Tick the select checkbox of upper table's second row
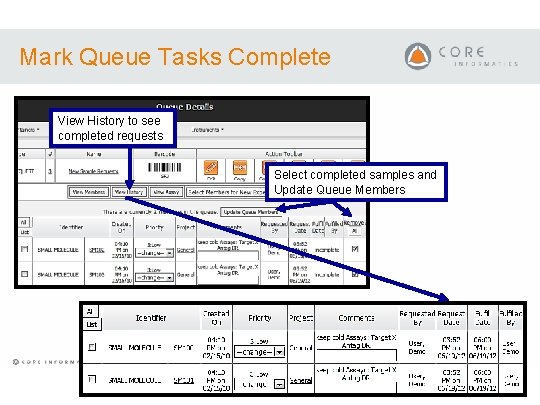Viewport: 540px width, 405px height. click(24, 274)
